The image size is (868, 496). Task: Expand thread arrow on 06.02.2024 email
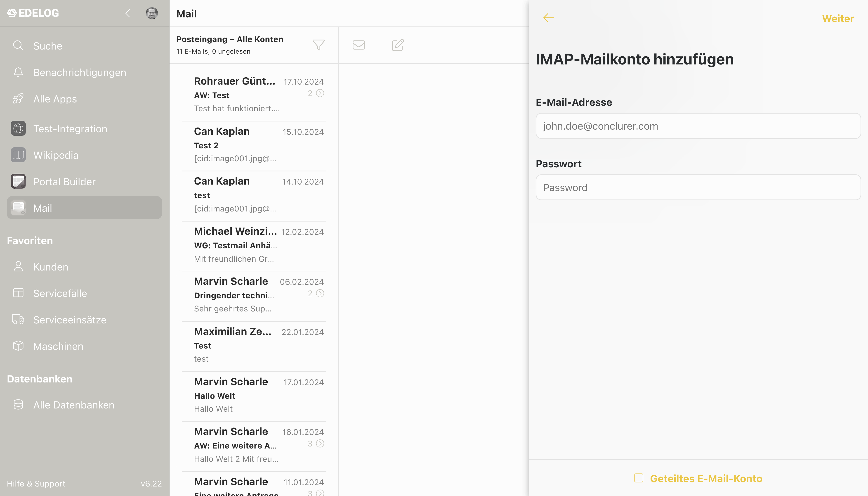pyautogui.click(x=320, y=293)
